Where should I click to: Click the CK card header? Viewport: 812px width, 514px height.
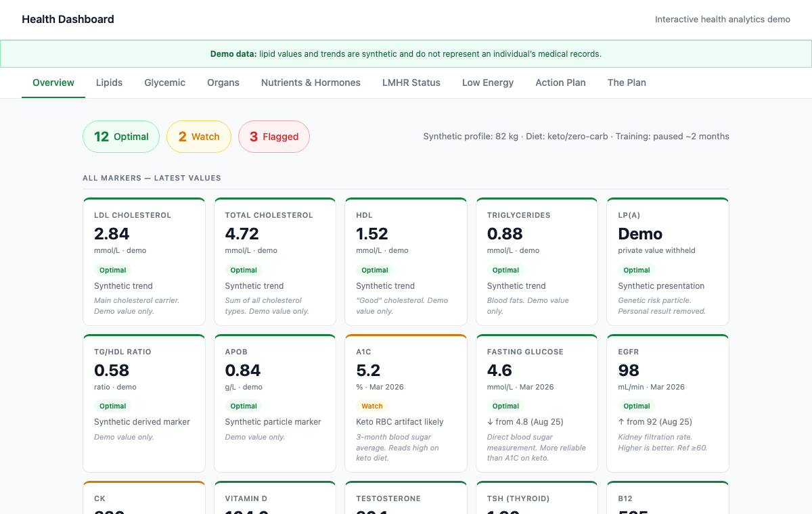point(99,498)
